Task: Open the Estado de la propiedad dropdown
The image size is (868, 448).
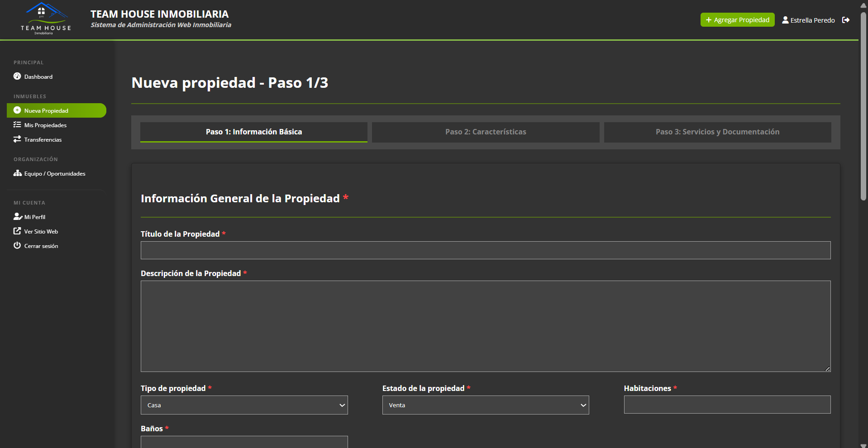Action: (485, 405)
